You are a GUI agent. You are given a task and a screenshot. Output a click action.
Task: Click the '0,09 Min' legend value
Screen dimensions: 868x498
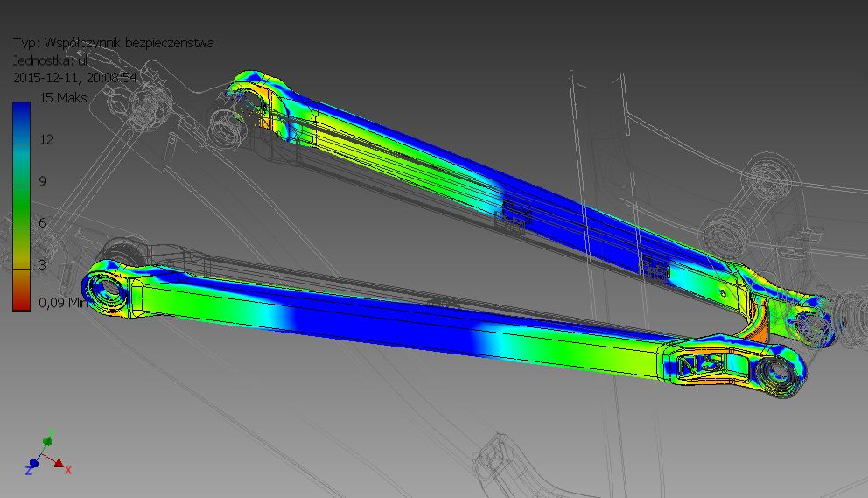(x=63, y=303)
